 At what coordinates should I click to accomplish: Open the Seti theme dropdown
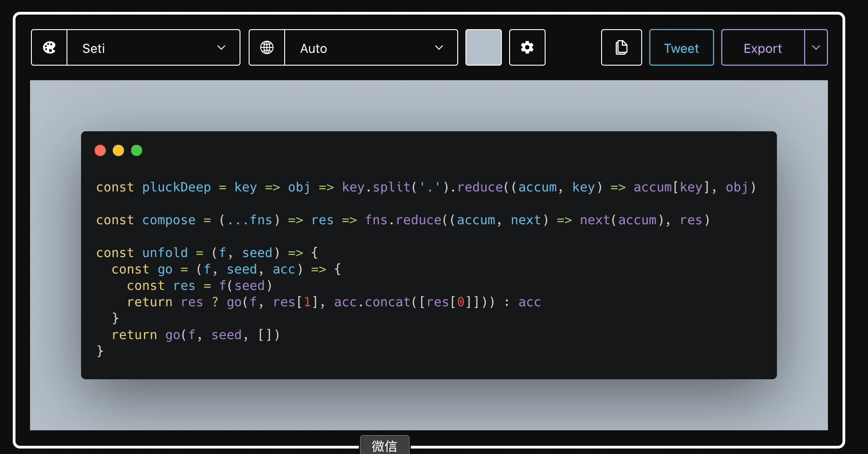[x=153, y=47]
